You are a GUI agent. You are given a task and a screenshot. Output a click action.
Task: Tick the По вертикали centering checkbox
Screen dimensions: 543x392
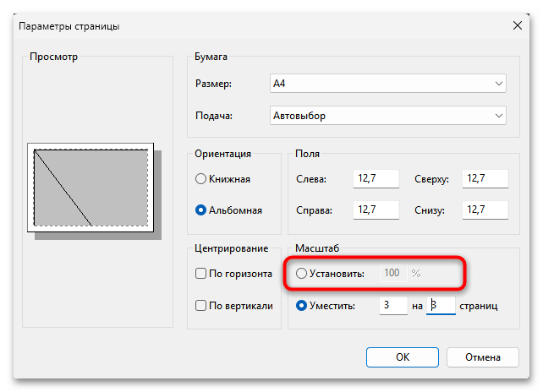[201, 305]
